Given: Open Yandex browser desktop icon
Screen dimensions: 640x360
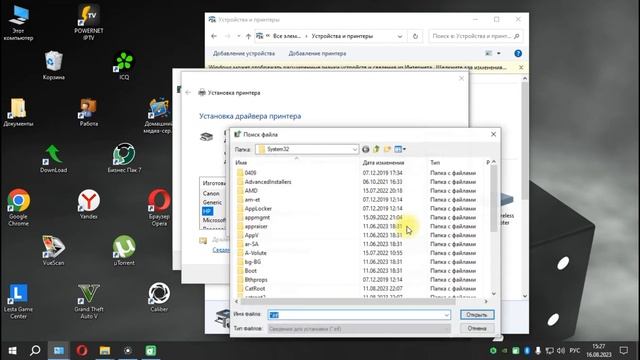Looking at the screenshot, I should coord(89,204).
